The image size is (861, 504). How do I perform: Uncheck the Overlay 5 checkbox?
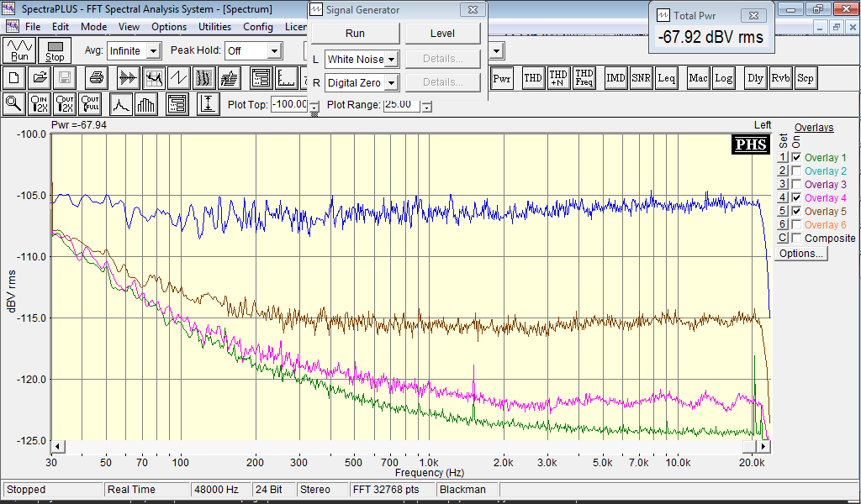click(797, 211)
